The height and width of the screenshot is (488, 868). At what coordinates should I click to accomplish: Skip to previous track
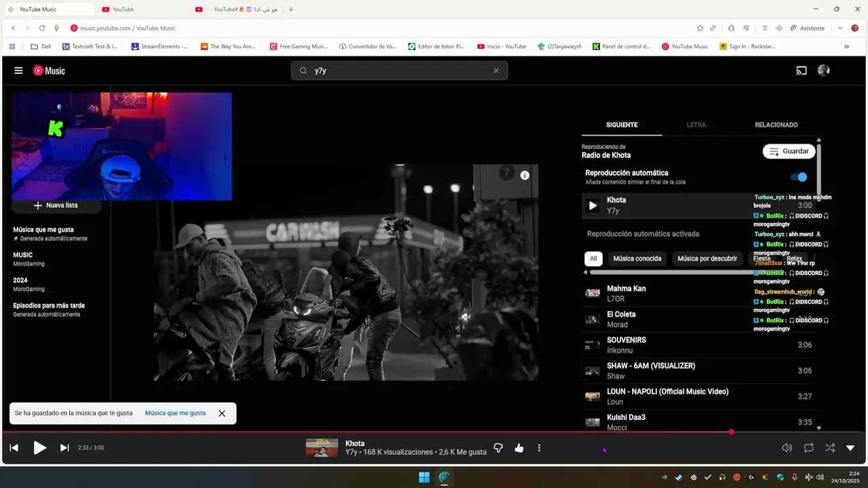pos(14,448)
